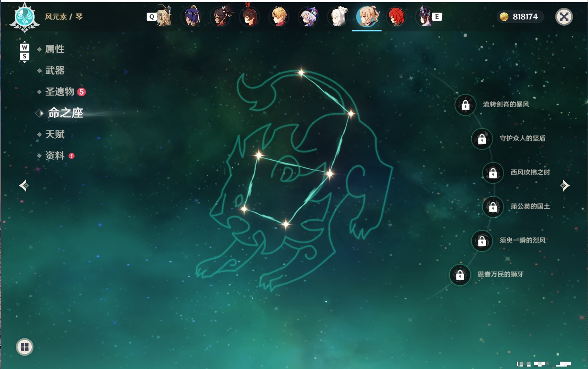
Task: Select the dark-haired portrait beside E
Action: pos(425,16)
